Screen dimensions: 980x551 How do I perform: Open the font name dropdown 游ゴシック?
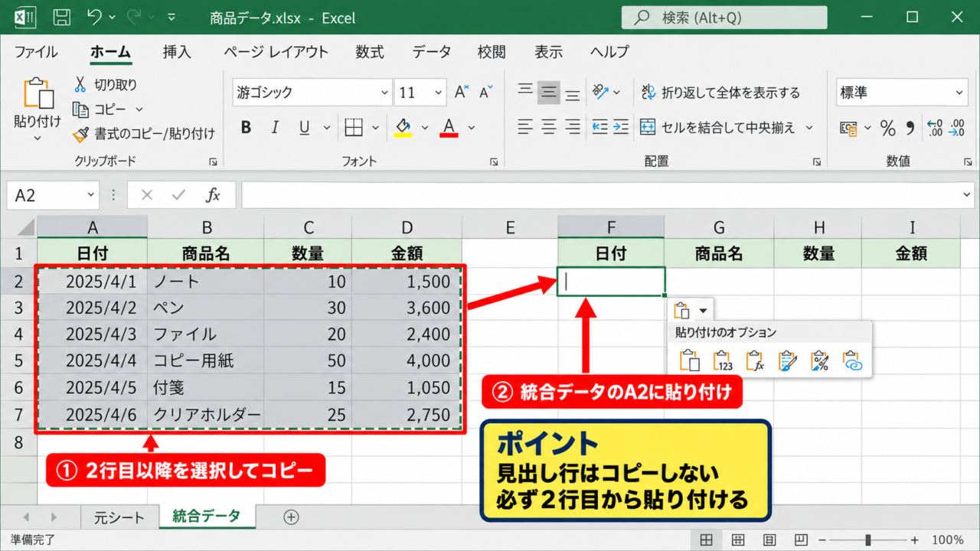[384, 93]
